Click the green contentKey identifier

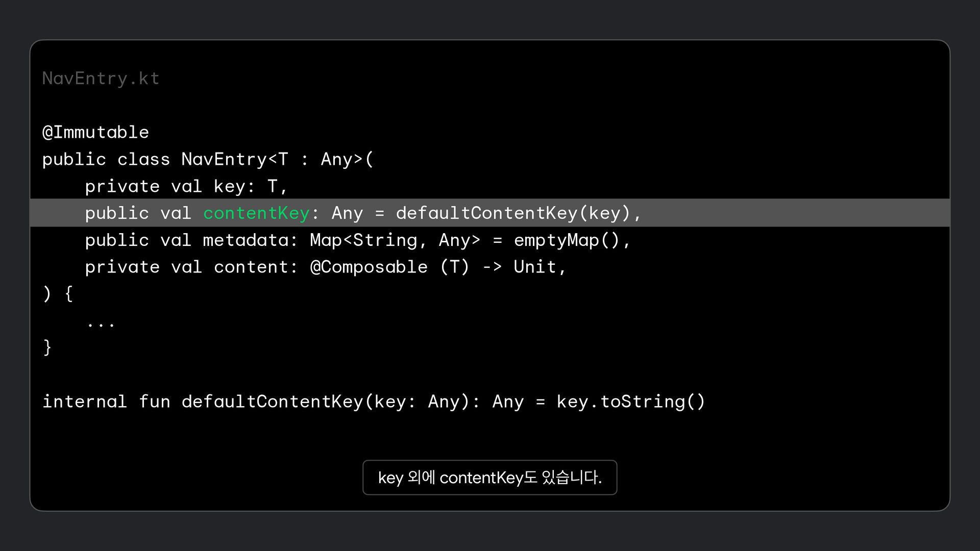pos(256,213)
